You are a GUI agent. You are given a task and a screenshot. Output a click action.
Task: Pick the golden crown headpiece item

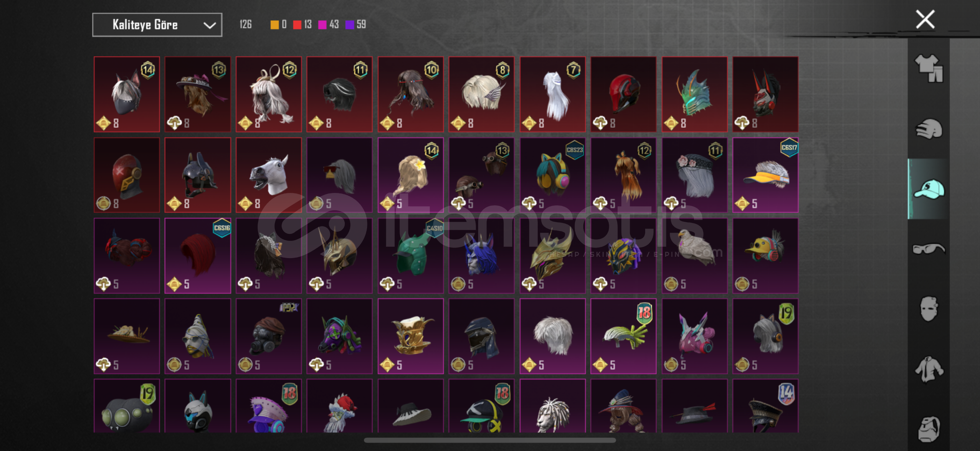point(410,336)
